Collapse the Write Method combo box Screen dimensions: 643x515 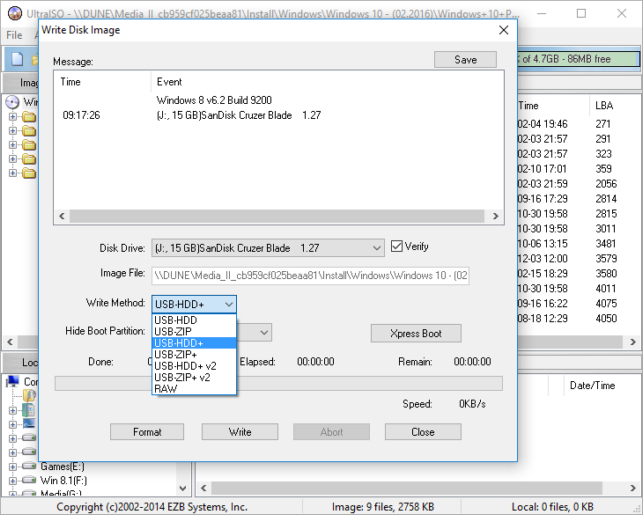(229, 304)
